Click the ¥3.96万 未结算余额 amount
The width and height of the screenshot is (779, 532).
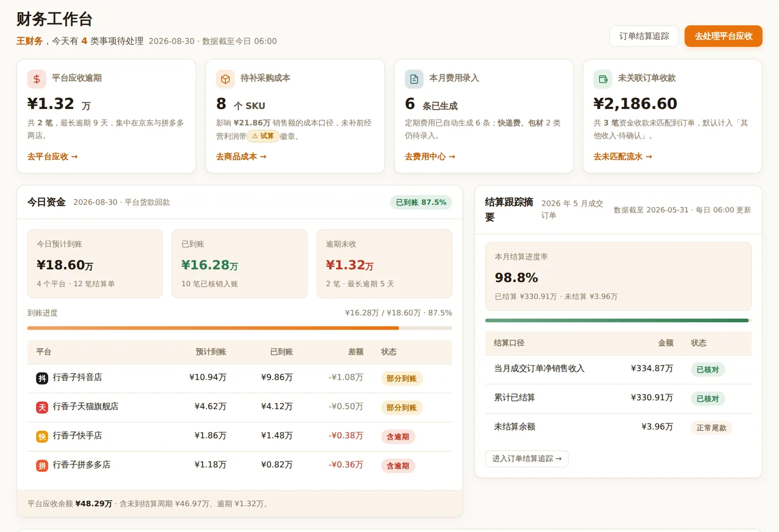pos(657,426)
